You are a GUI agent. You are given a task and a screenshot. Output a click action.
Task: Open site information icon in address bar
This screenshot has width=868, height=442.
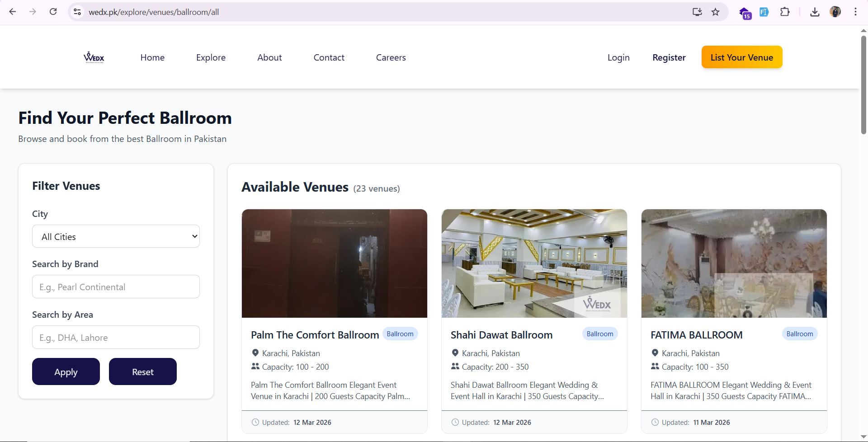(x=77, y=12)
